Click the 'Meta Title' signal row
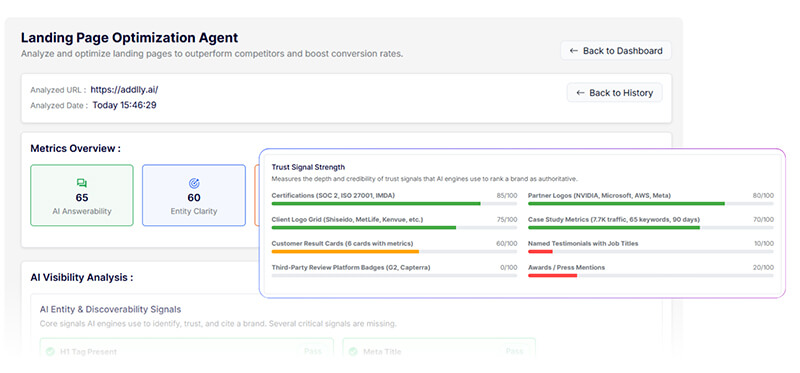This screenshot has width=800, height=373. 439,348
